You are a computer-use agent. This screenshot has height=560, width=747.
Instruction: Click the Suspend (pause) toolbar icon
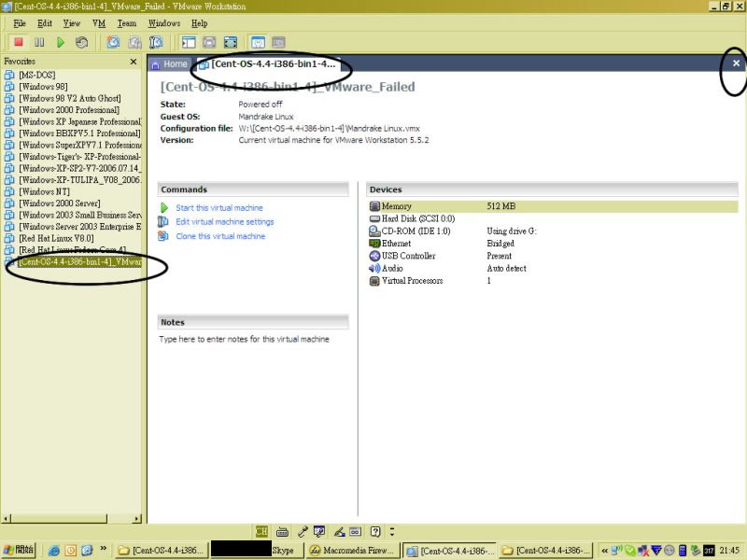pyautogui.click(x=39, y=42)
